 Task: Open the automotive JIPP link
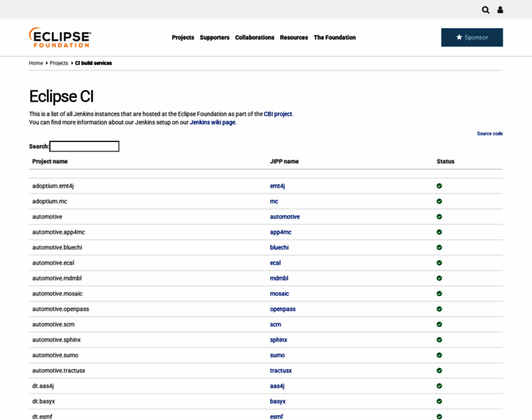pos(285,217)
